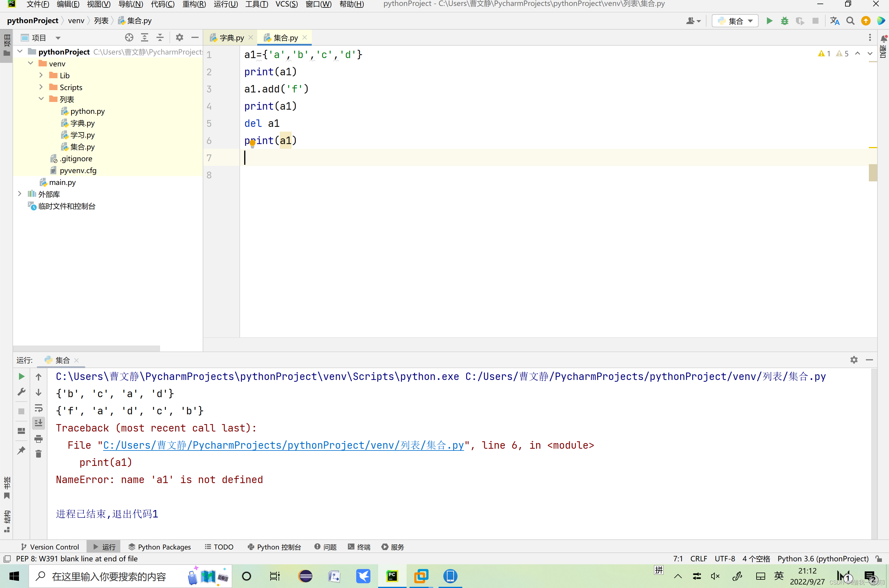889x588 pixels.
Task: Open the TODO tool window
Action: pyautogui.click(x=219, y=547)
